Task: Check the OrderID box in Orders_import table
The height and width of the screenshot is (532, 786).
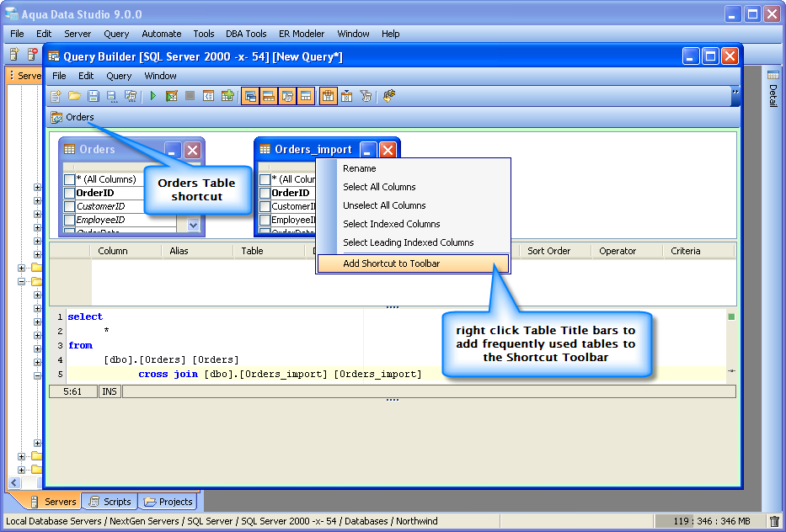Action: coord(265,193)
